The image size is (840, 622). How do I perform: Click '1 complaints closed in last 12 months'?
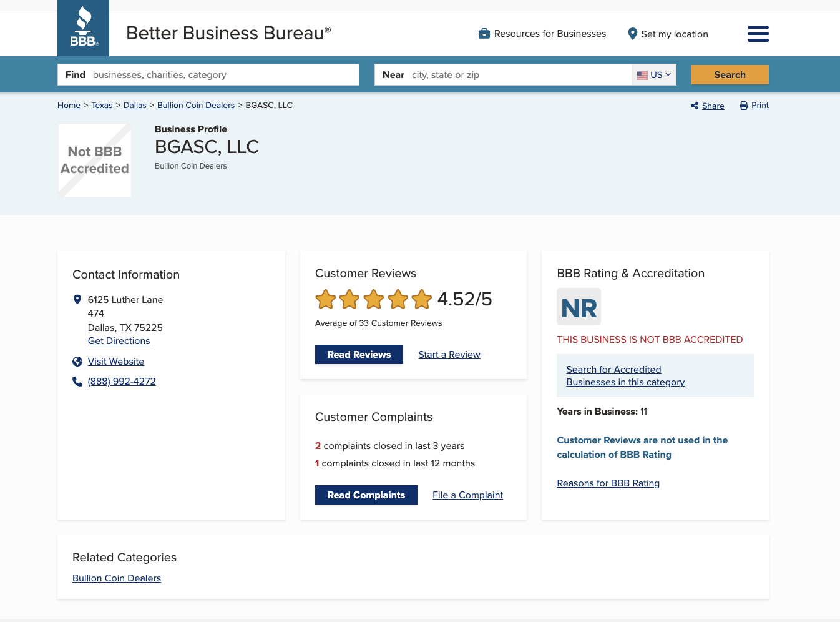coord(395,463)
